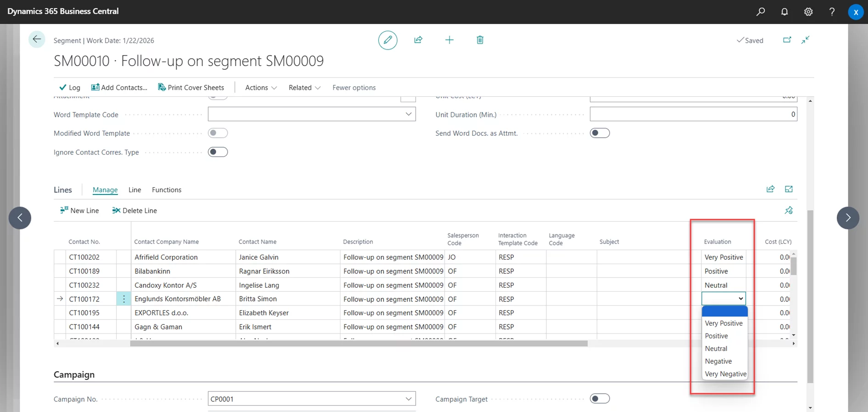The height and width of the screenshot is (412, 868).
Task: Click Delete Line button
Action: pos(134,211)
